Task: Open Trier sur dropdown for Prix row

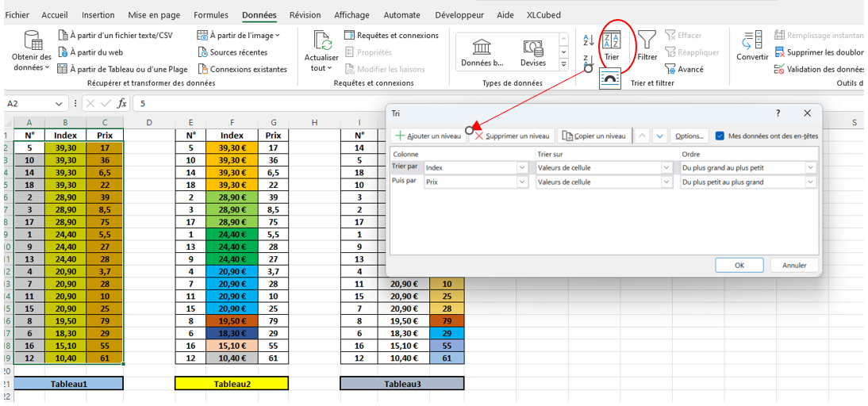Action: pos(666,182)
